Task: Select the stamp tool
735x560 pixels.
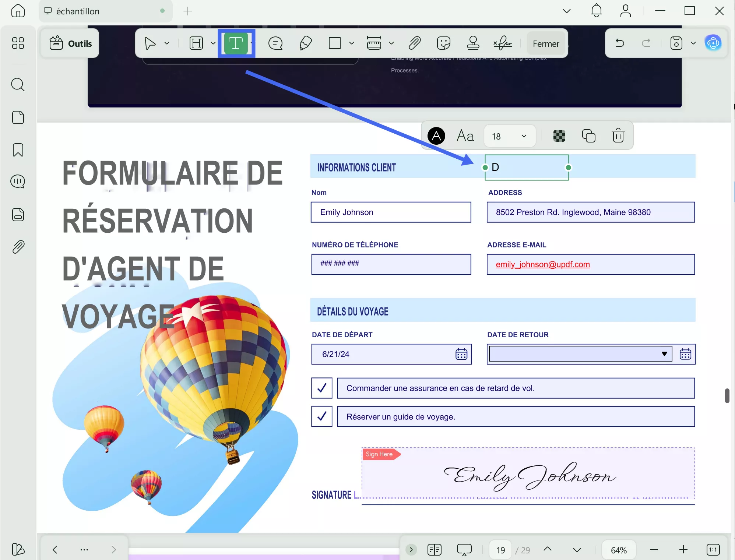Action: (x=473, y=43)
